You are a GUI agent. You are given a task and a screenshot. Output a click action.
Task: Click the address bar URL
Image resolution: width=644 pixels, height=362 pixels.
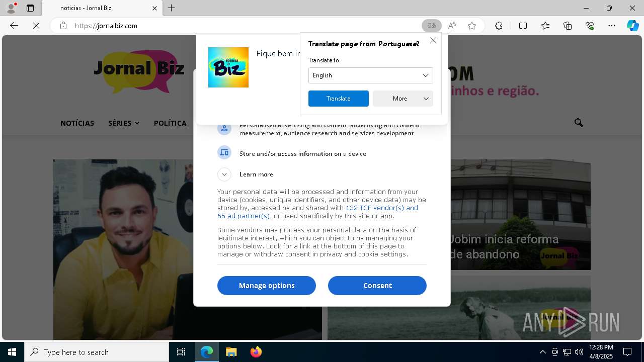coord(106,26)
